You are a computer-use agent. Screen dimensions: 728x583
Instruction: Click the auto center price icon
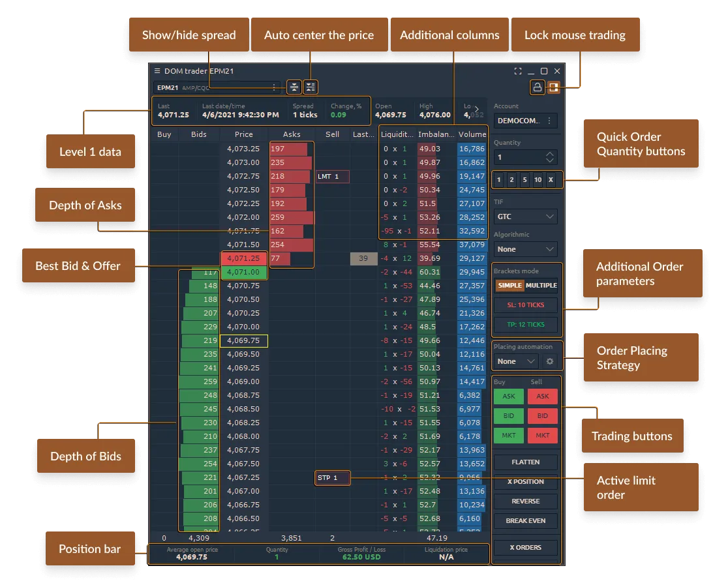(x=311, y=87)
